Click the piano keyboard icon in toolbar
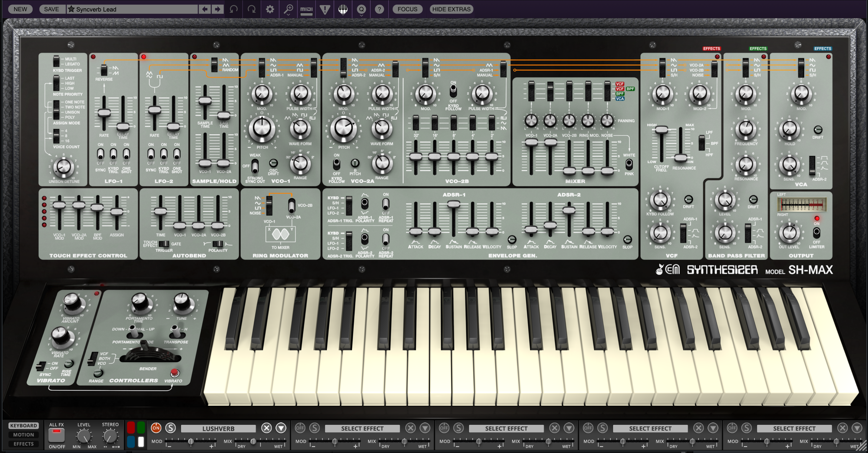This screenshot has height=453, width=868. [343, 9]
